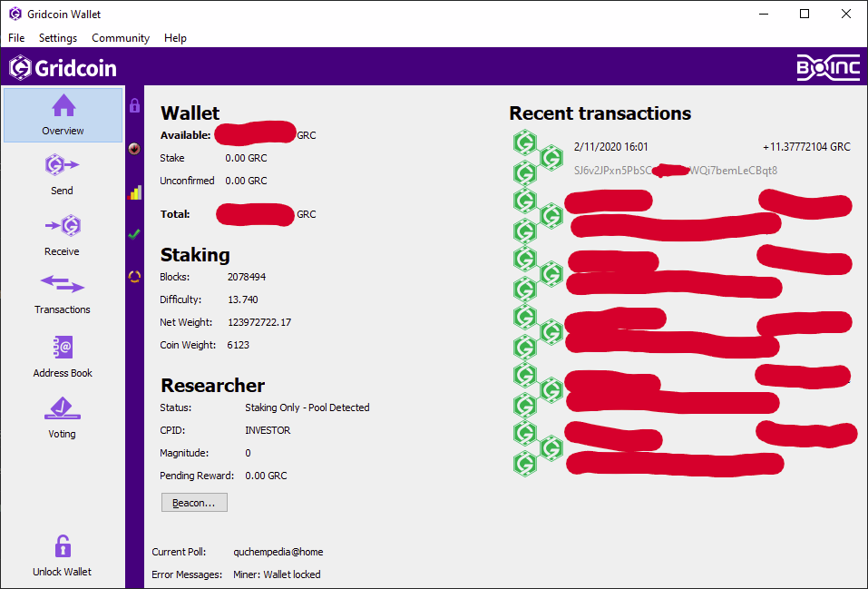Click the Blocks value 2078494

click(247, 277)
